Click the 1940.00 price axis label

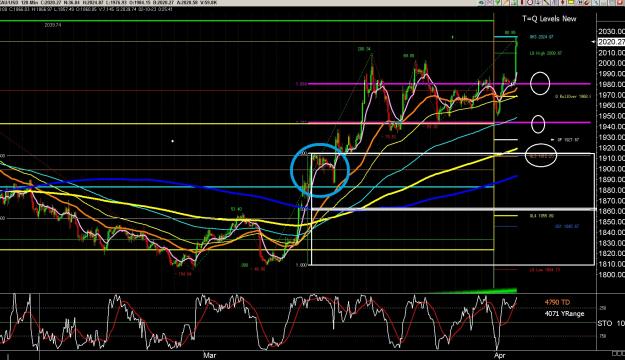click(x=611, y=126)
